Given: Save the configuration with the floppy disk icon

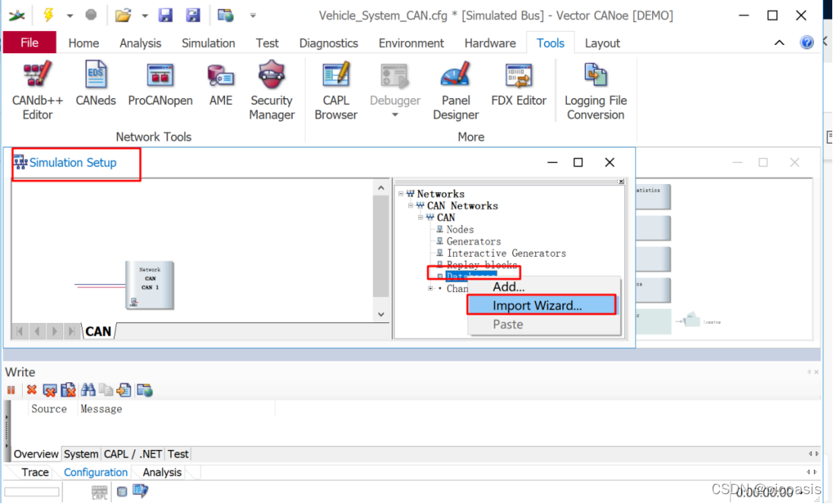Looking at the screenshot, I should 166,15.
